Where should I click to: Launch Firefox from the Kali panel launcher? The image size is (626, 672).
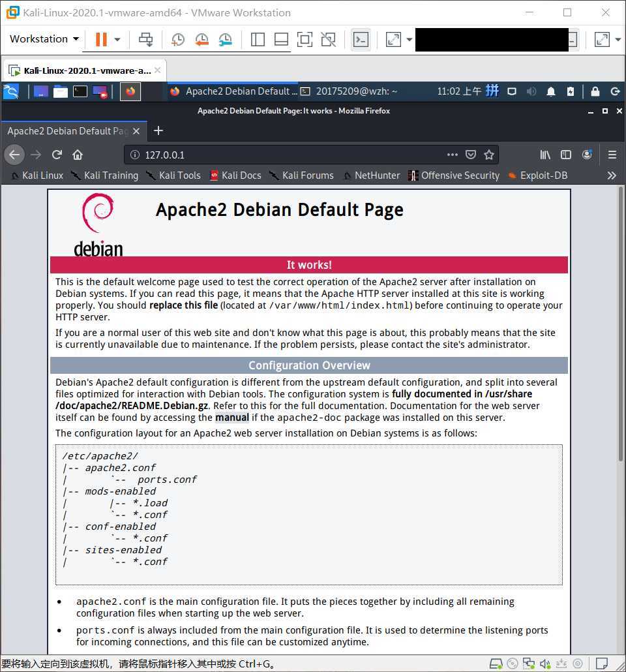click(130, 91)
